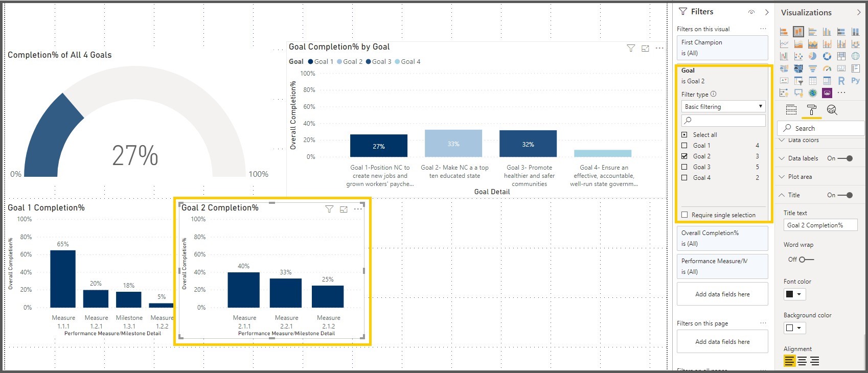Open the Overall Completion% filter card
This screenshot has width=868, height=373.
(x=722, y=238)
